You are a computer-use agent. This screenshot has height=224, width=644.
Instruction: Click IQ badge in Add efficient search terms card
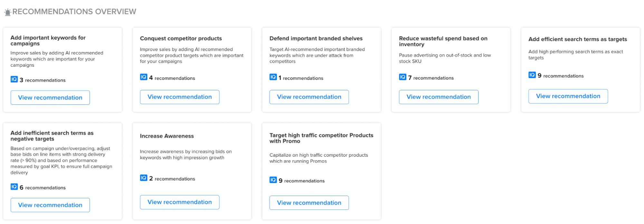coord(532,75)
